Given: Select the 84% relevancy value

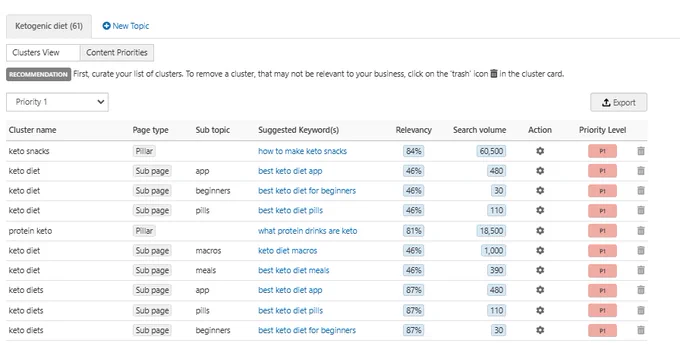Looking at the screenshot, I should 413,151.
